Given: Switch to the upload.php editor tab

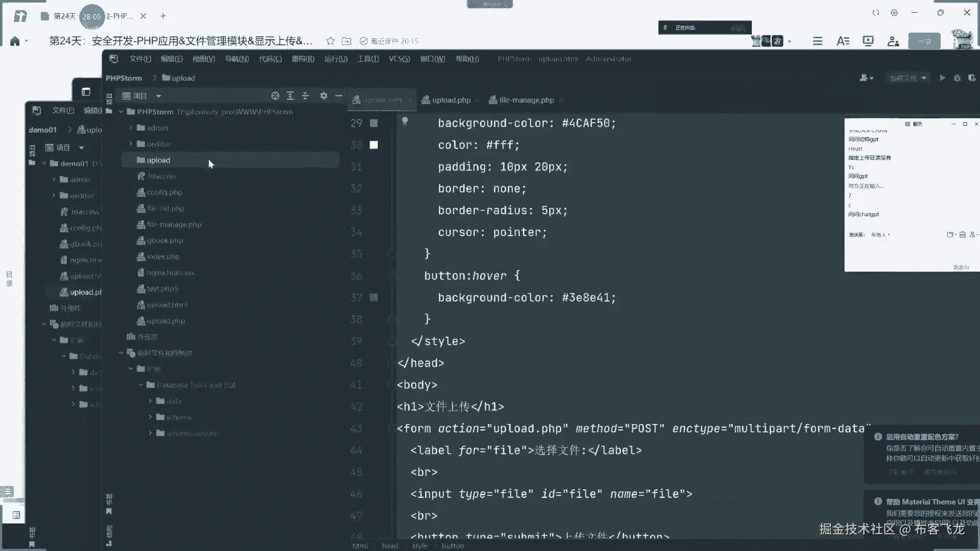Looking at the screenshot, I should pyautogui.click(x=451, y=100).
